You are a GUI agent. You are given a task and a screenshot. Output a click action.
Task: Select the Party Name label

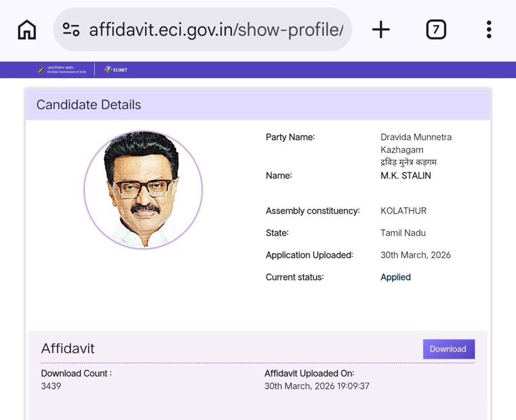tap(290, 137)
